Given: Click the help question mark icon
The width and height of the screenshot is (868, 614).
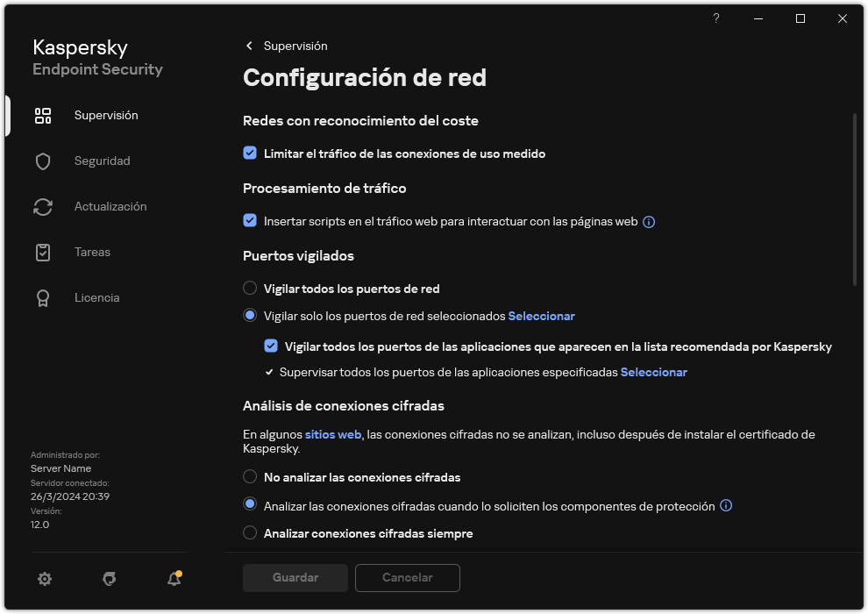Looking at the screenshot, I should (x=715, y=18).
